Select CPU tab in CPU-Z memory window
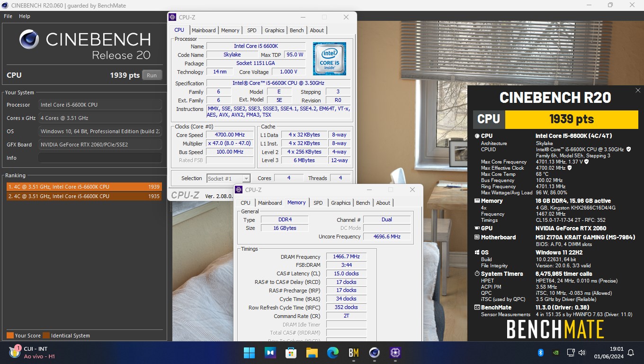Screen dimensions: 644x364 click(x=246, y=203)
